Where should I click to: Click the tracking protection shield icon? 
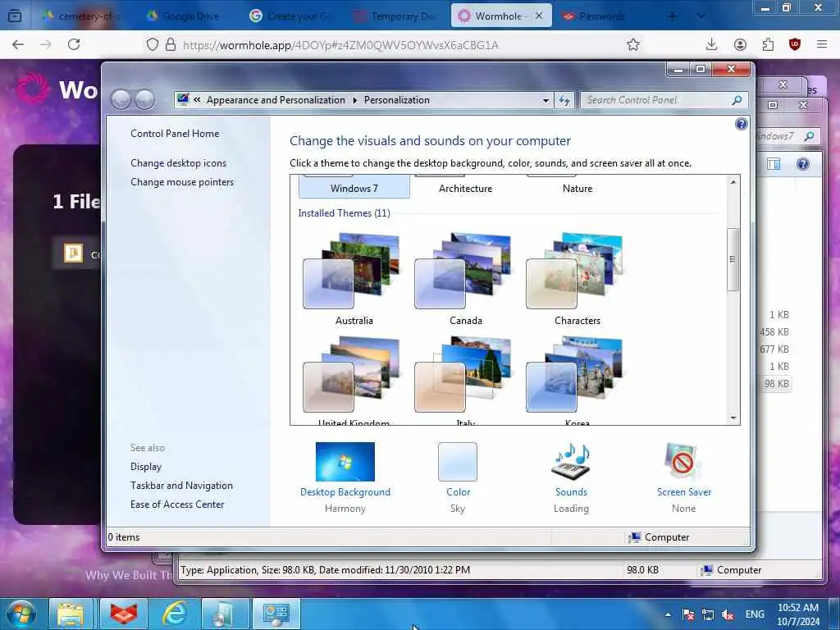(153, 44)
